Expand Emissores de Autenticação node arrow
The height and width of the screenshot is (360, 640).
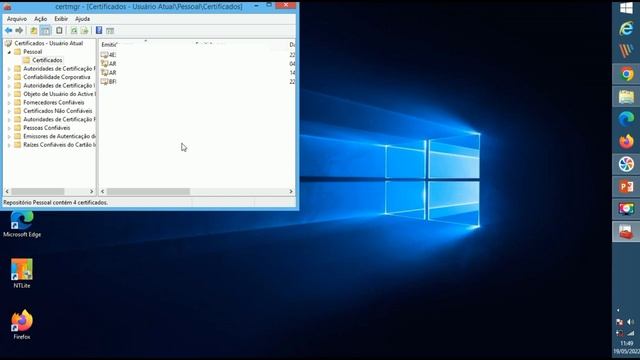point(9,136)
